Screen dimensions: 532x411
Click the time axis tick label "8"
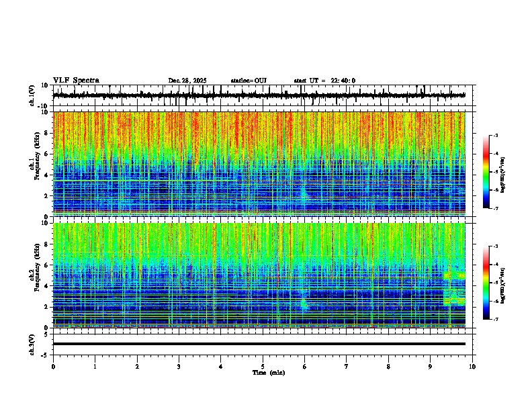(x=388, y=367)
